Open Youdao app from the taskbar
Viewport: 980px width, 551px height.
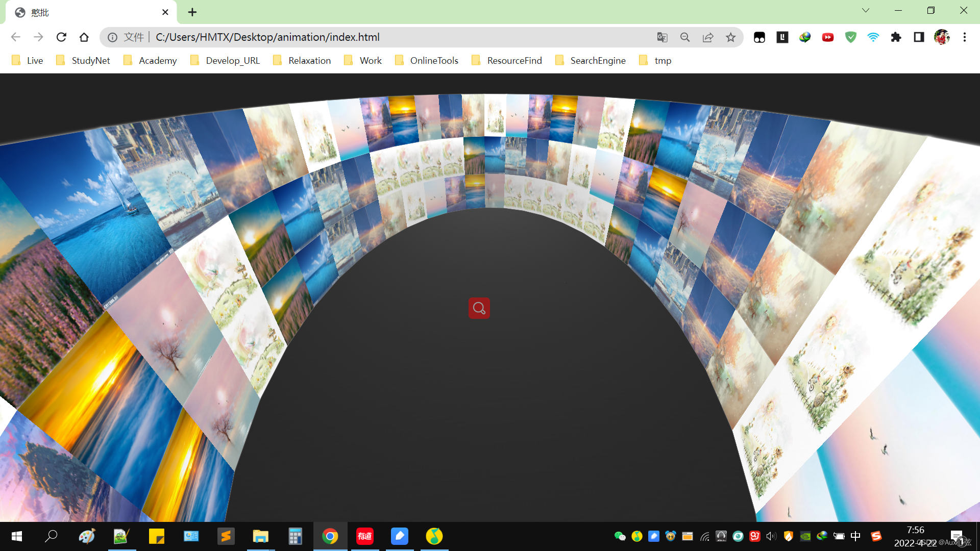click(x=365, y=536)
